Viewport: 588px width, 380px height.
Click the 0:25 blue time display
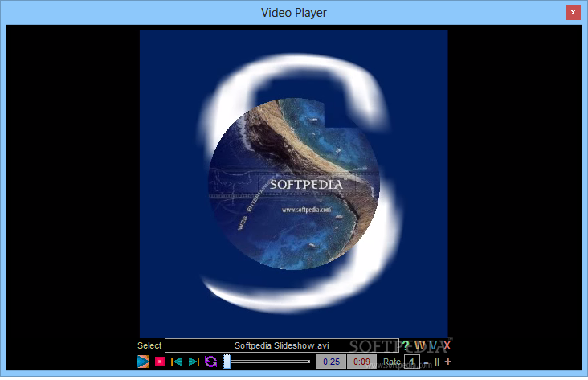(x=331, y=362)
